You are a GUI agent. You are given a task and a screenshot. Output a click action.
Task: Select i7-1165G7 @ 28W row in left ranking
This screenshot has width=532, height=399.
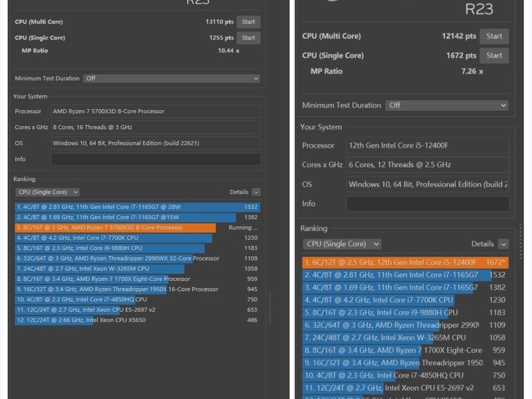(x=138, y=207)
